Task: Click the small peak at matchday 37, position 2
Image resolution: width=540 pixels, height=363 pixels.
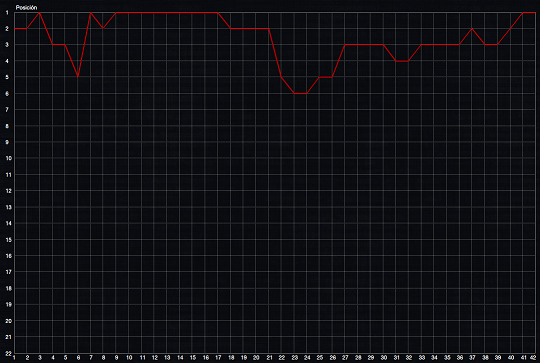Action: pyautogui.click(x=472, y=28)
